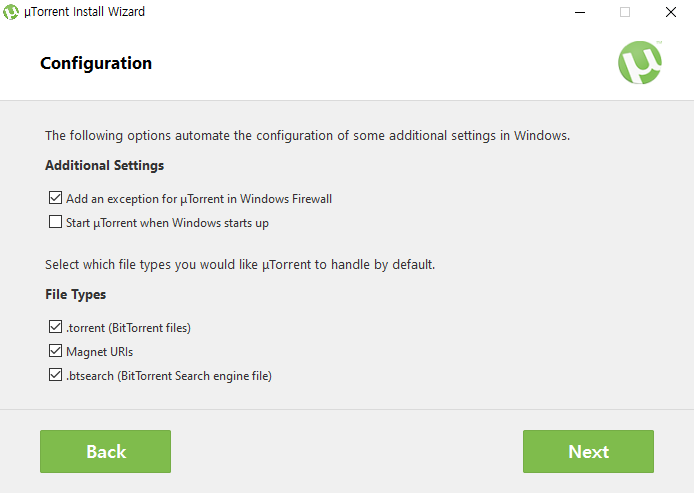
Task: Click "Start µTorrent when Windows starts up" text
Action: click(167, 223)
